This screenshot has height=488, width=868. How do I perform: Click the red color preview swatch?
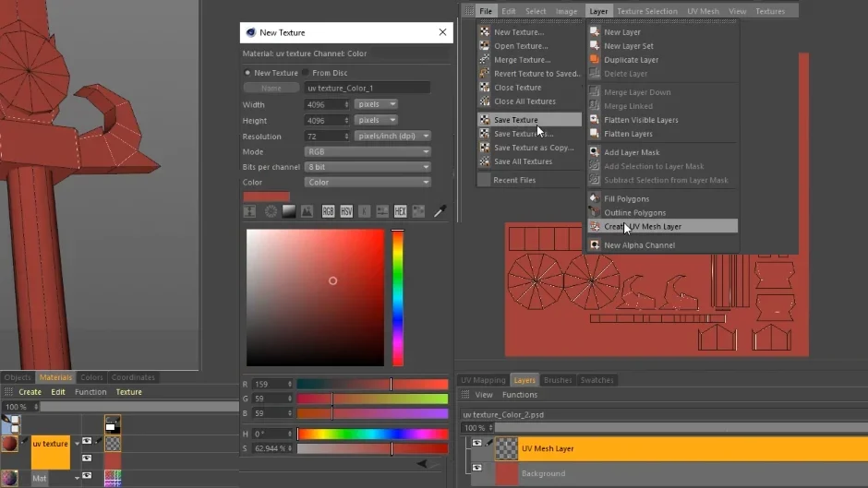(x=266, y=196)
